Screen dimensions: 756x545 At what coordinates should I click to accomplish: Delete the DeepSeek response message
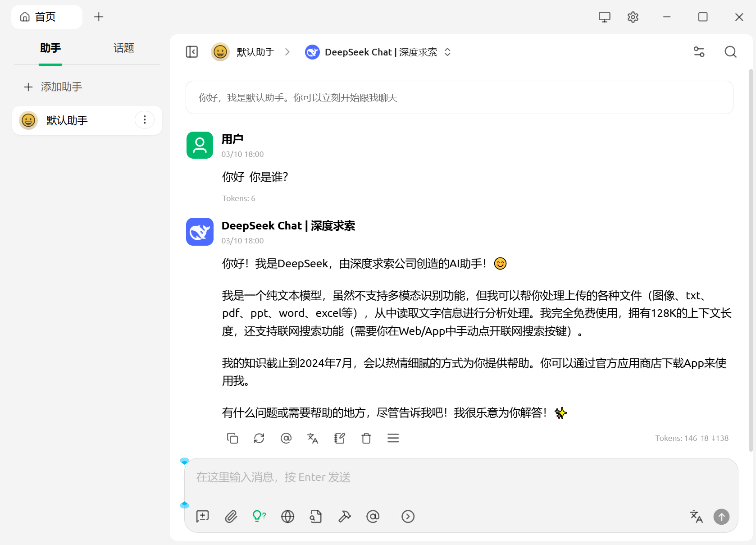366,438
